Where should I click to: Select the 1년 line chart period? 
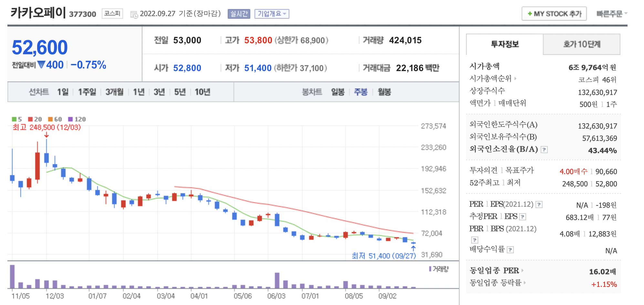click(x=139, y=92)
